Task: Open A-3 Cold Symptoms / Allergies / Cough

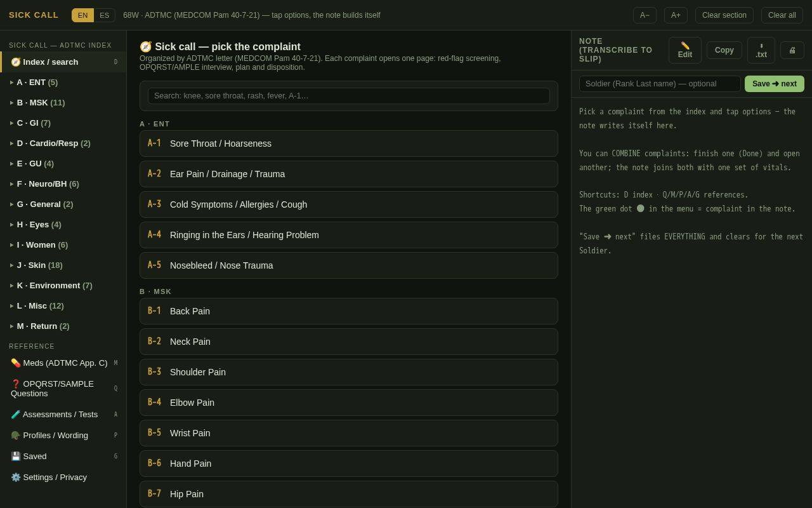Action: [349, 204]
